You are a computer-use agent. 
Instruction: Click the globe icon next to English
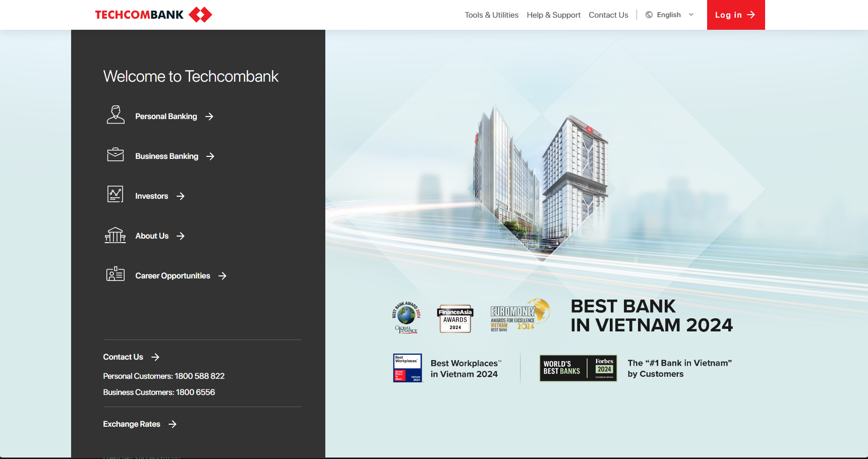pos(649,15)
